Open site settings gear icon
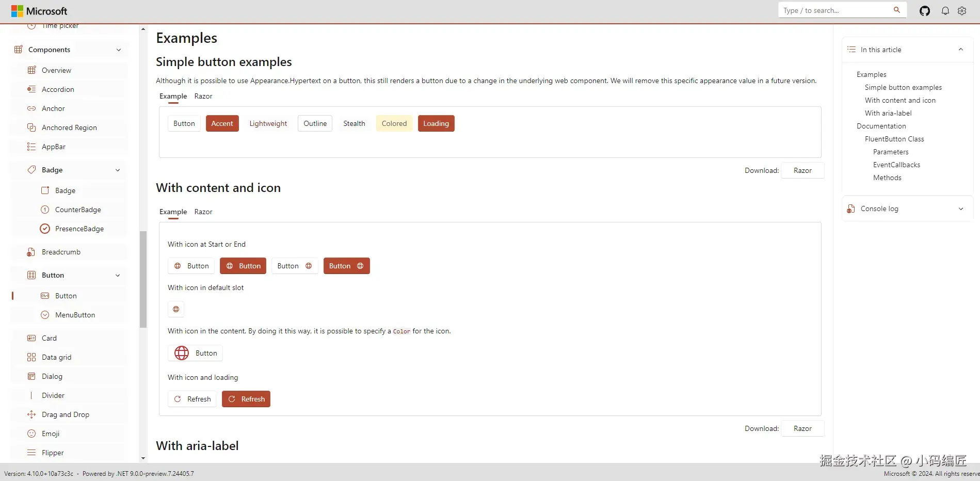980x481 pixels. [962, 11]
